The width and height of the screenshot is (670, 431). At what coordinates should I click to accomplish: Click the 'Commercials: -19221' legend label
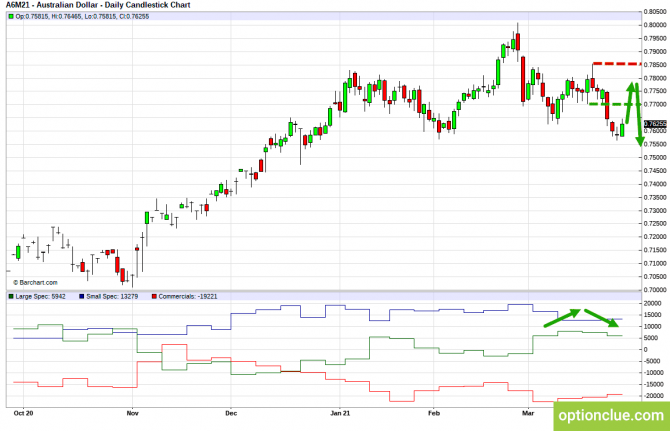[x=188, y=296]
